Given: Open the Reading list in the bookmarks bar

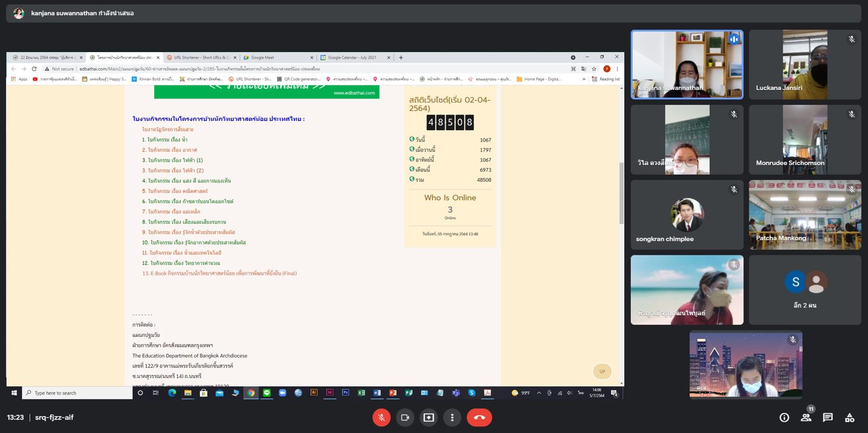Looking at the screenshot, I should click(605, 79).
